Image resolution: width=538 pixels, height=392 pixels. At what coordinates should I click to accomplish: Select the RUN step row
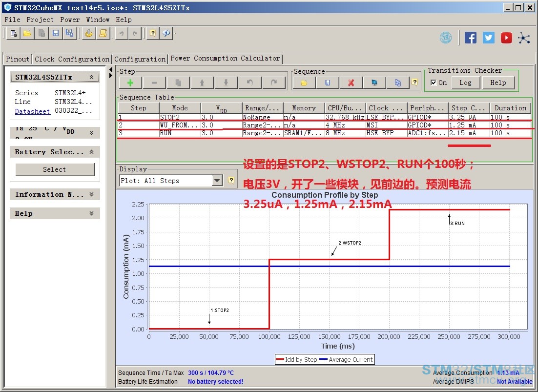point(325,133)
